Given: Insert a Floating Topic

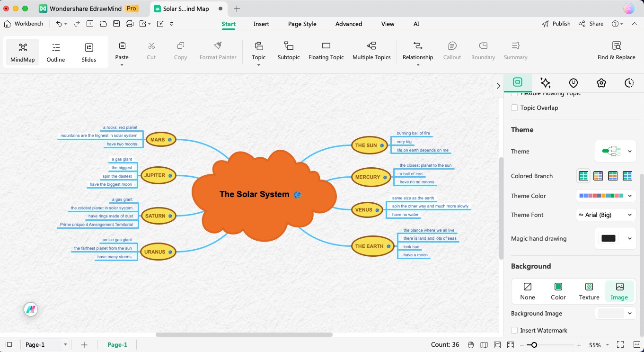Looking at the screenshot, I should pyautogui.click(x=326, y=51).
